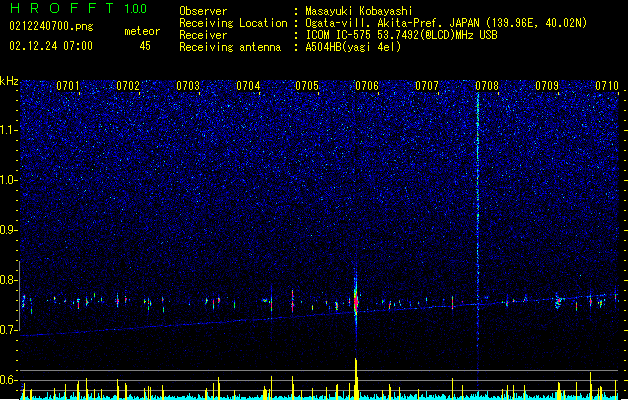Click the 0.8 kHz frequency axis label
This screenshot has height=400, width=629.
(8, 280)
